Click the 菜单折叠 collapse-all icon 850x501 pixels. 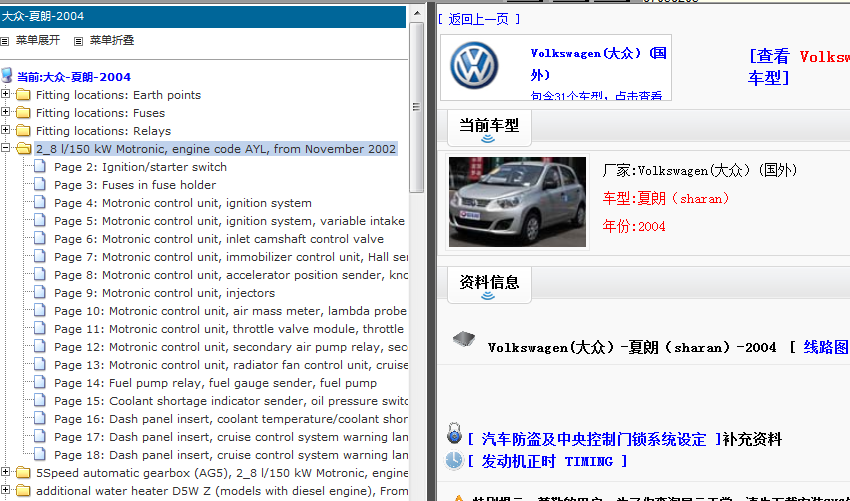(79, 41)
